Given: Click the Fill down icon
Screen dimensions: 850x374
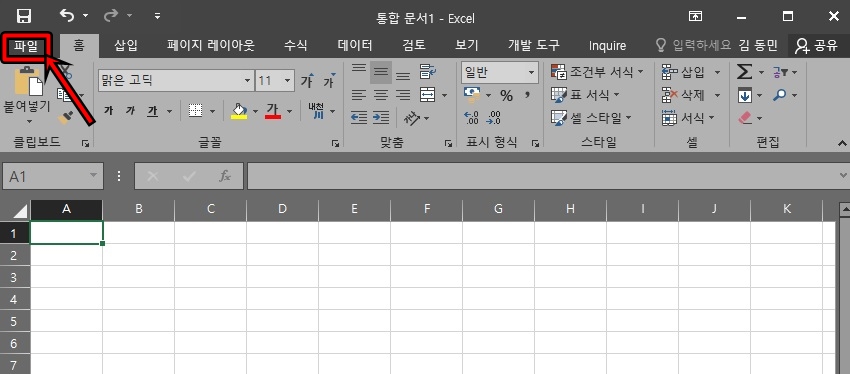Looking at the screenshot, I should point(745,96).
